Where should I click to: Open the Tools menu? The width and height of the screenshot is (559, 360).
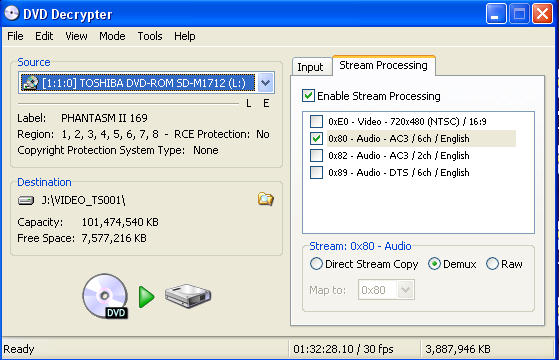coord(150,36)
